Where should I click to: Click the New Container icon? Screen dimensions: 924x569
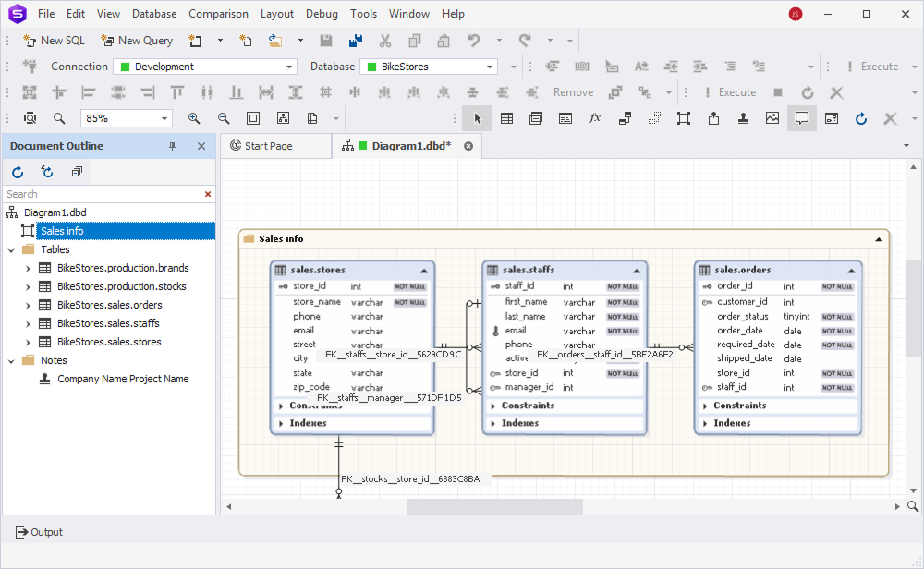(x=684, y=118)
